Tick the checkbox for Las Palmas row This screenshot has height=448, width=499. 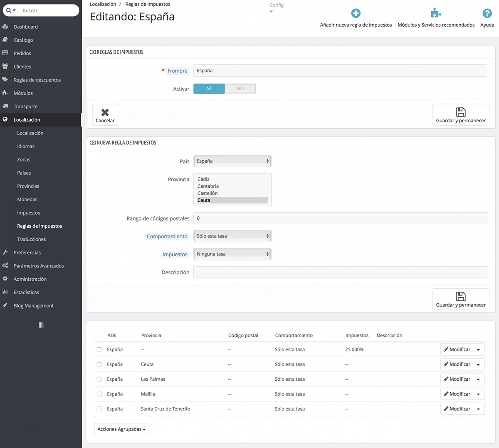click(x=99, y=379)
